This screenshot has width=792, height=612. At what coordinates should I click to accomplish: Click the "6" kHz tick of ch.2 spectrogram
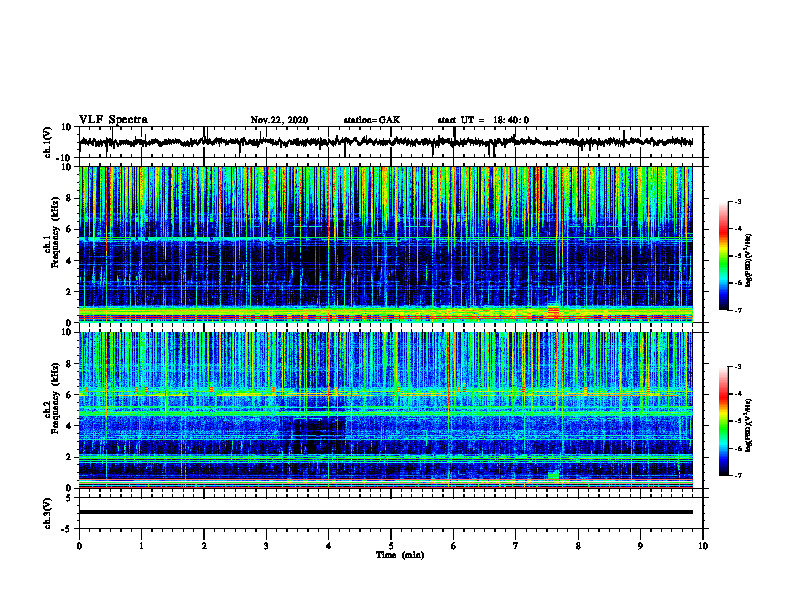(x=69, y=395)
